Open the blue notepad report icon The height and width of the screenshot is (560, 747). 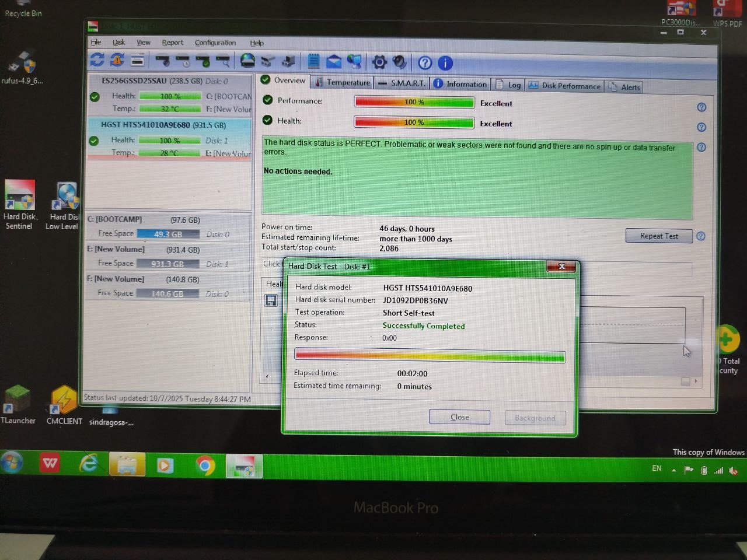tap(313, 61)
